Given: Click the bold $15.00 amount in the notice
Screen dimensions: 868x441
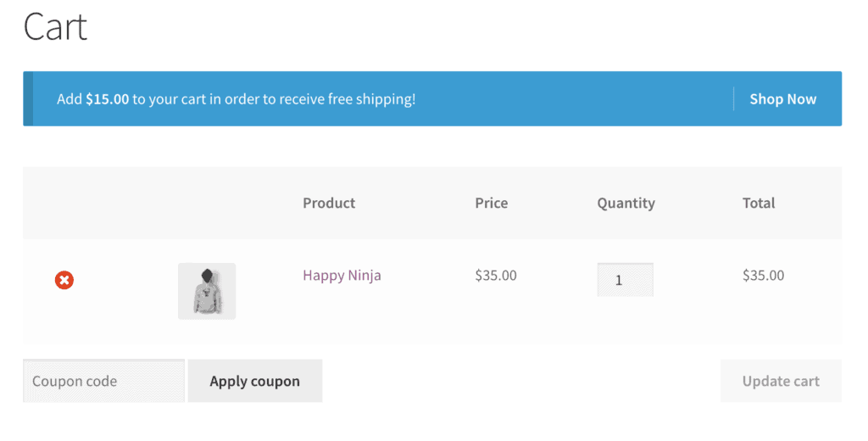Looking at the screenshot, I should click(108, 99).
